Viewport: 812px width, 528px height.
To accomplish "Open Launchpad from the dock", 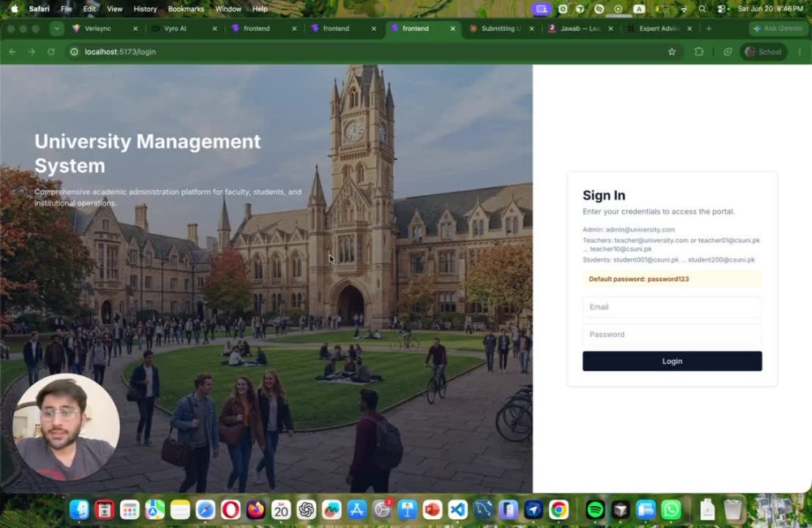I will coord(129,510).
